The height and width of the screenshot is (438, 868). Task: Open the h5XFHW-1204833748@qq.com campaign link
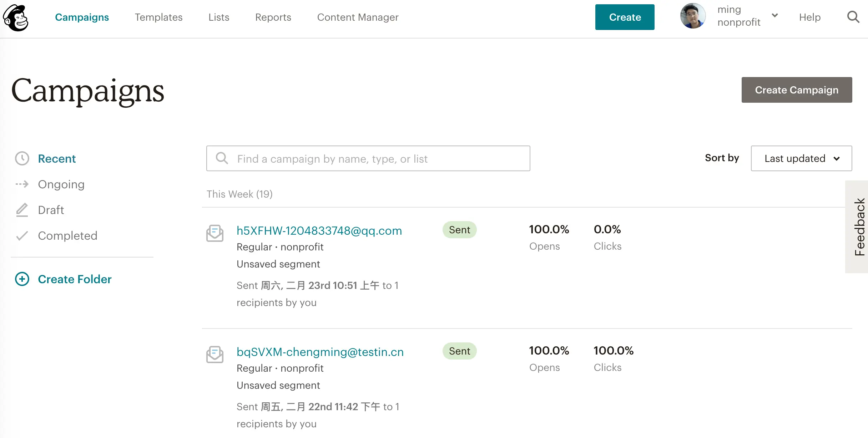[x=319, y=230]
